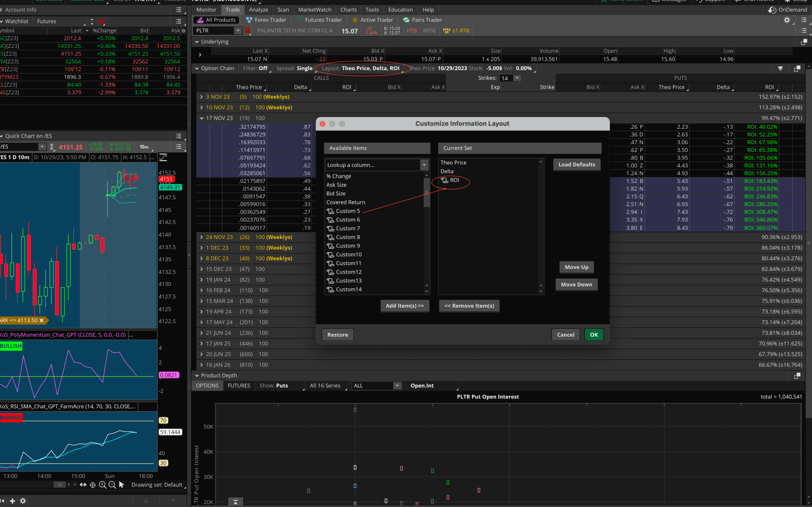Viewport: 812px width, 507px height.
Task: Open the watchlist column settings gear
Action: [184, 31]
